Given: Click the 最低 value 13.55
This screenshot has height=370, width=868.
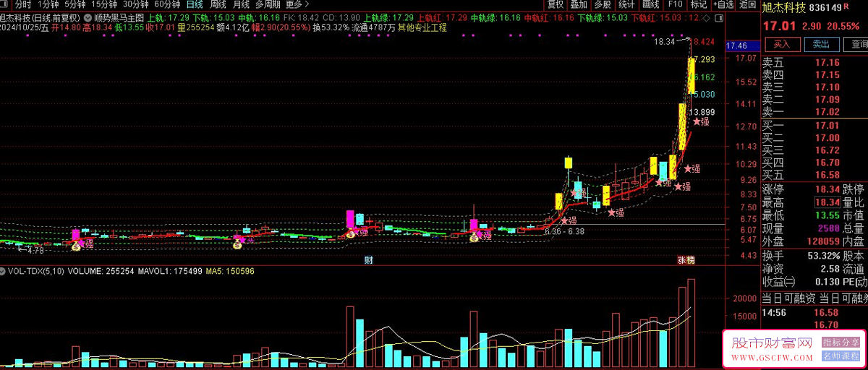Looking at the screenshot, I should 827,215.
